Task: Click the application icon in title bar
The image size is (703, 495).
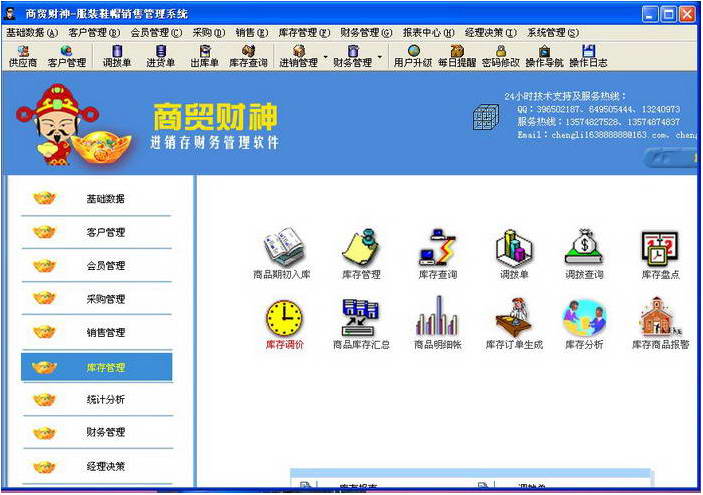Action: (9, 13)
